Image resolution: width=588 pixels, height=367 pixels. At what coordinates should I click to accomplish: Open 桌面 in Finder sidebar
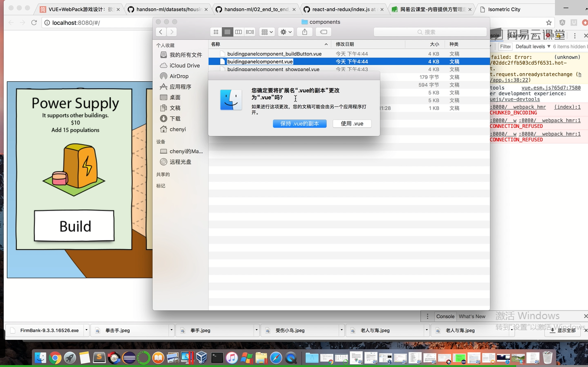point(170,97)
